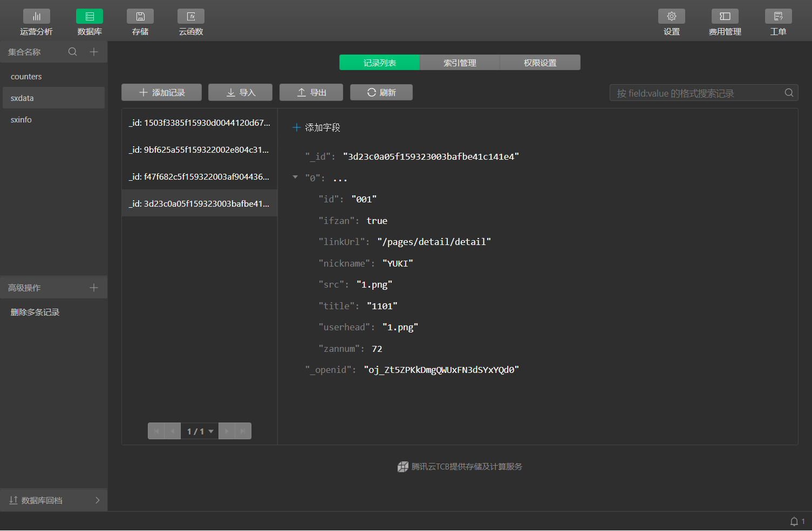Select the 数据库 database icon
The image size is (812, 531).
coord(90,16)
